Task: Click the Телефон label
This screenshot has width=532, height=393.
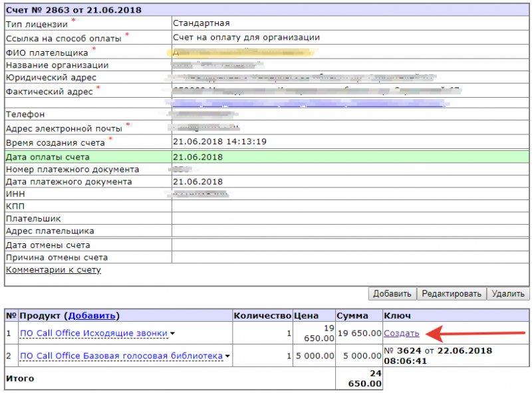Action: (x=25, y=114)
